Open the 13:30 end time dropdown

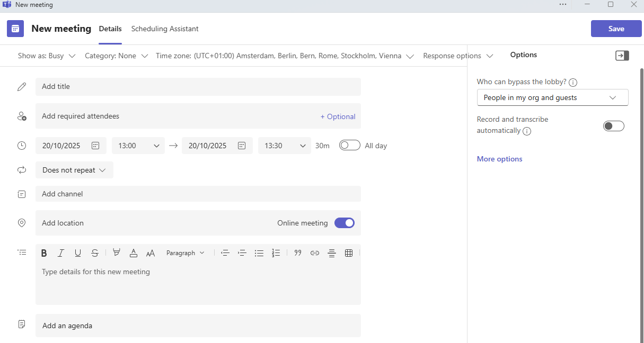coord(285,146)
